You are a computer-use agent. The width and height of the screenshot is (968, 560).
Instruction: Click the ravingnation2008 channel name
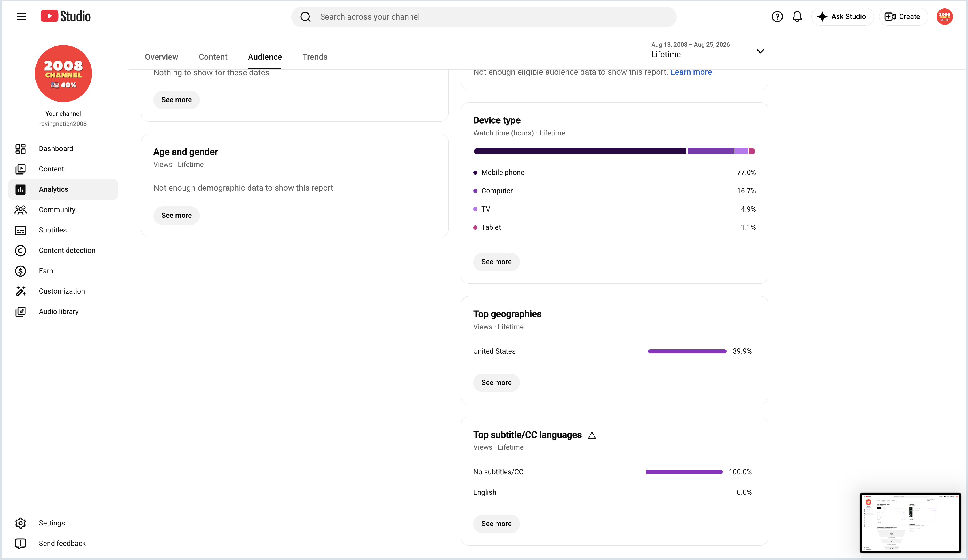pos(63,124)
